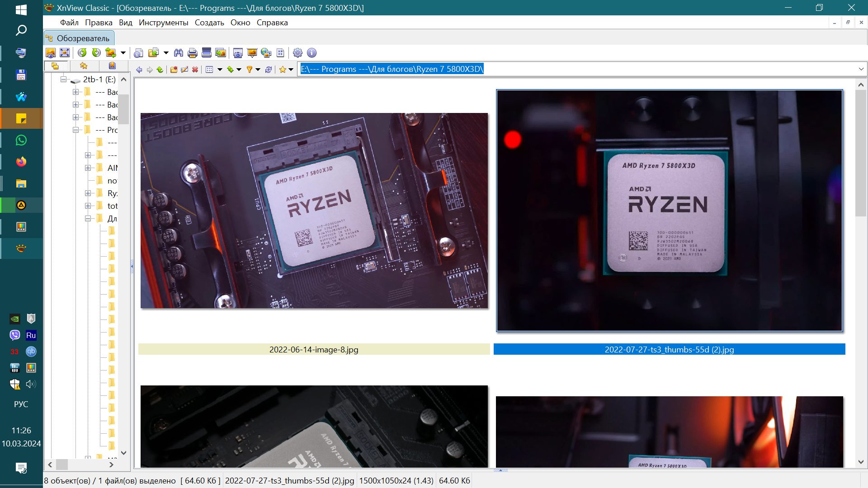Image resolution: width=868 pixels, height=488 pixels.
Task: Click the rotate left toolbar icon
Action: [82, 53]
